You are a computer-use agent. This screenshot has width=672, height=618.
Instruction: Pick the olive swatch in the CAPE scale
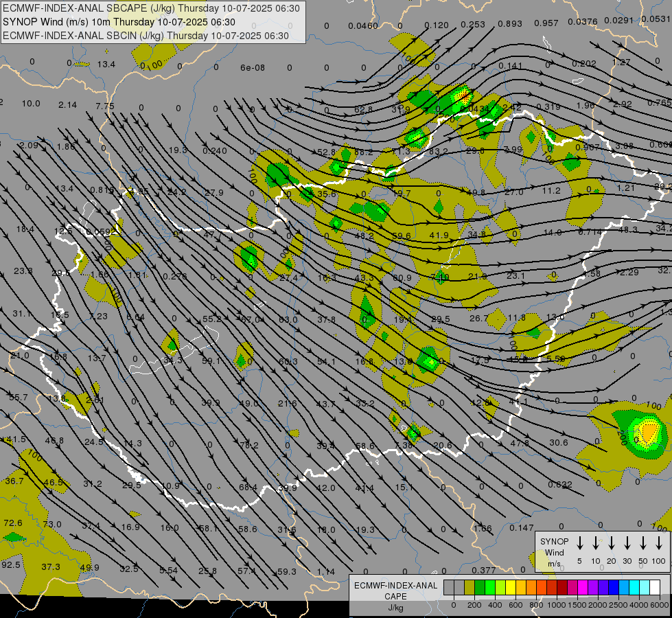[470, 587]
